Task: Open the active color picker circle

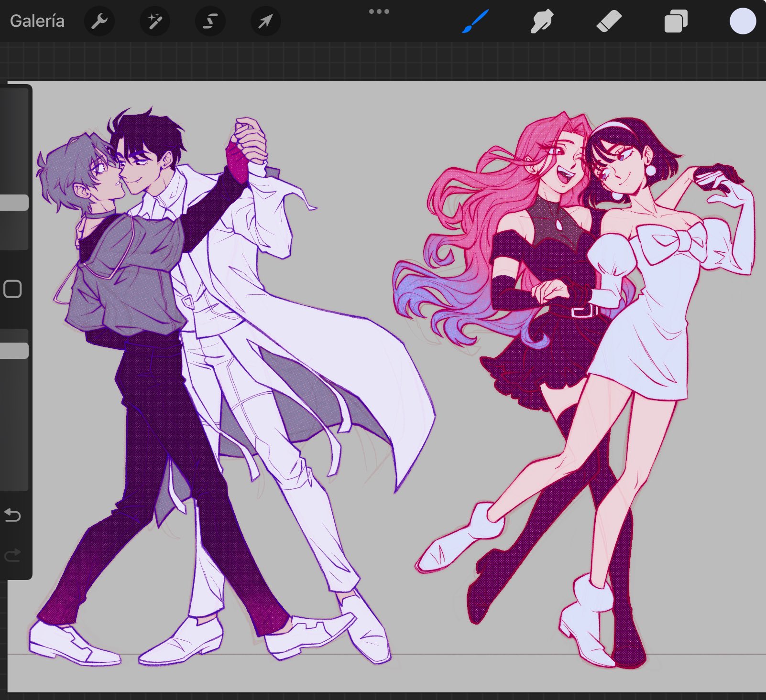Action: (743, 22)
